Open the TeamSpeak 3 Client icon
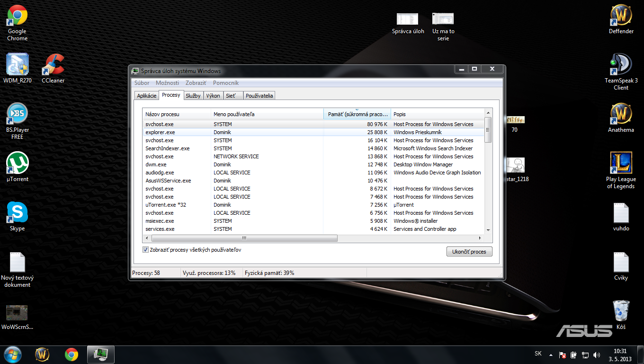Screen dimensions: 644x364 [x=621, y=65]
